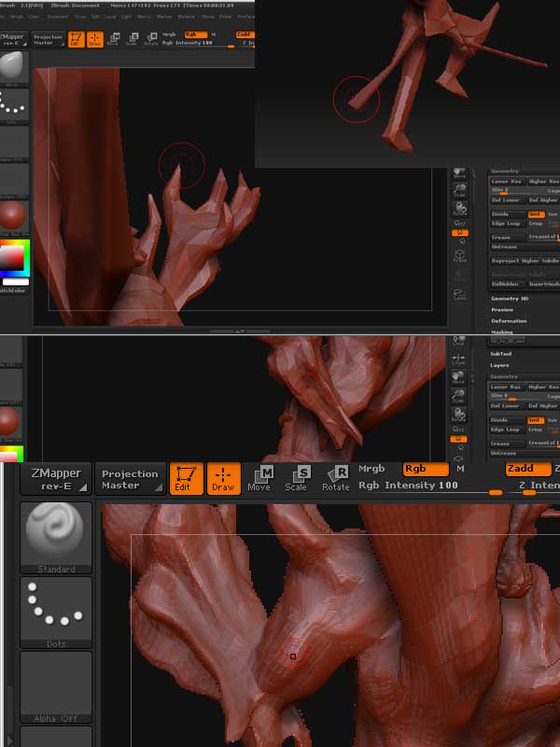Click the Rotate view icon on the top screenshot's right shelf
Viewport: 560px width, 747px height.
click(459, 208)
